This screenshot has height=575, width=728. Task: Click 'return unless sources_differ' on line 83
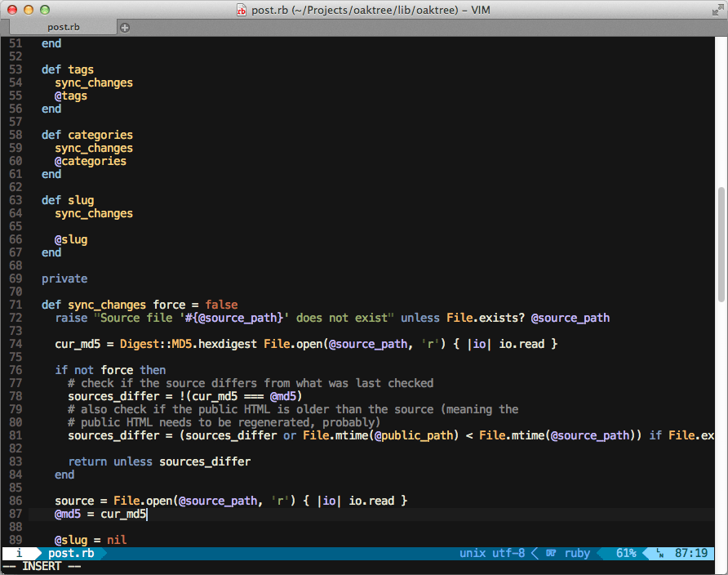point(159,461)
